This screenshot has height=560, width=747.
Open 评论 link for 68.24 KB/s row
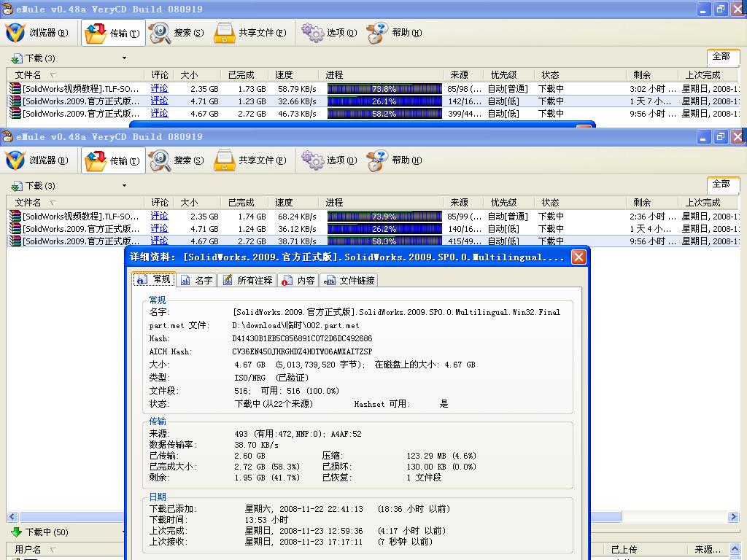(x=159, y=216)
